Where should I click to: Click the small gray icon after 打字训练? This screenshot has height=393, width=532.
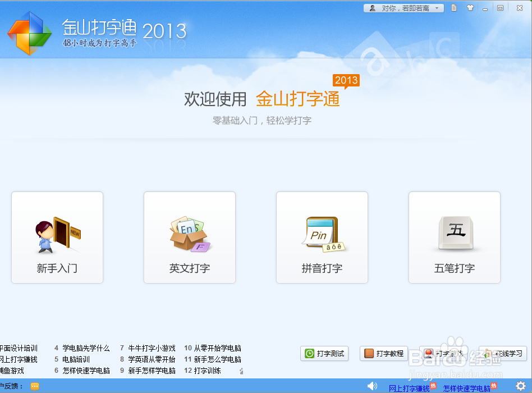[241, 371]
